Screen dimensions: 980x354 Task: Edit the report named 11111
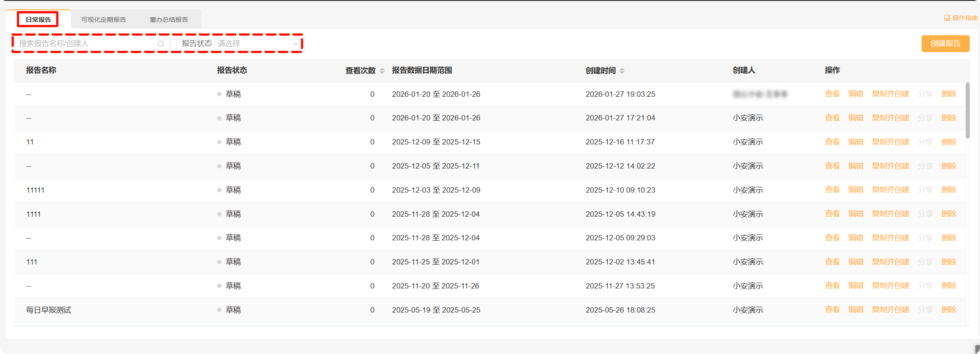[x=856, y=189]
